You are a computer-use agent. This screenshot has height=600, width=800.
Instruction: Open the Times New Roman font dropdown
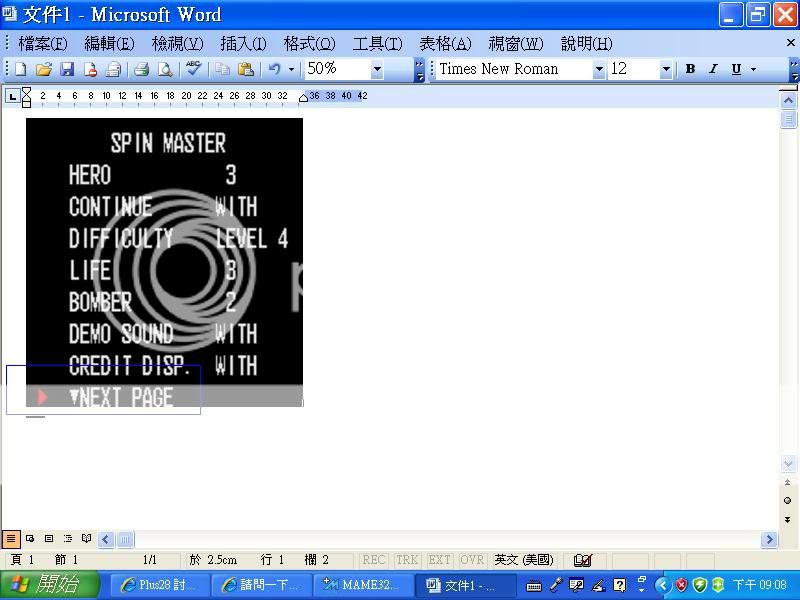tap(599, 69)
